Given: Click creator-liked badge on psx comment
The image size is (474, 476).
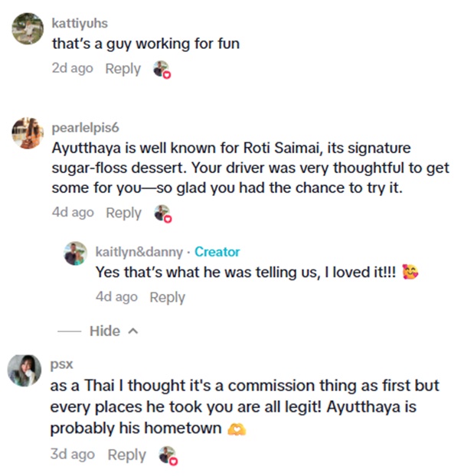Looking at the screenshot, I should click(166, 456).
